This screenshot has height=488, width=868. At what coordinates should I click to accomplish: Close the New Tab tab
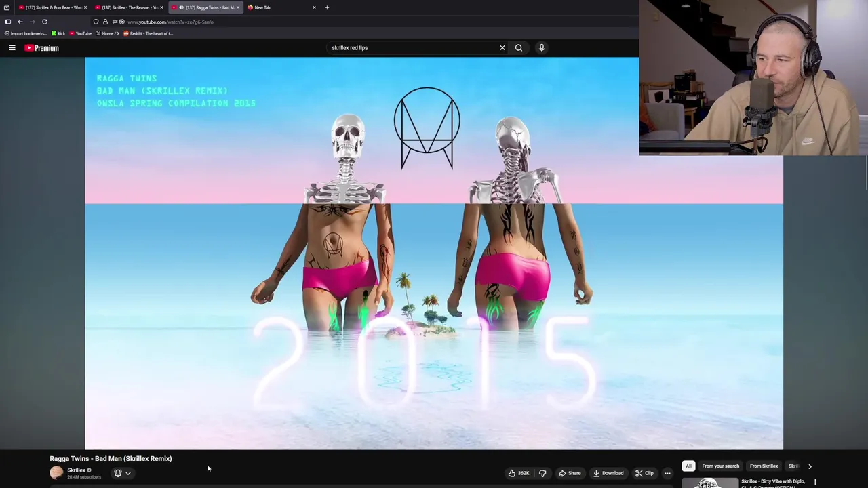coord(314,7)
